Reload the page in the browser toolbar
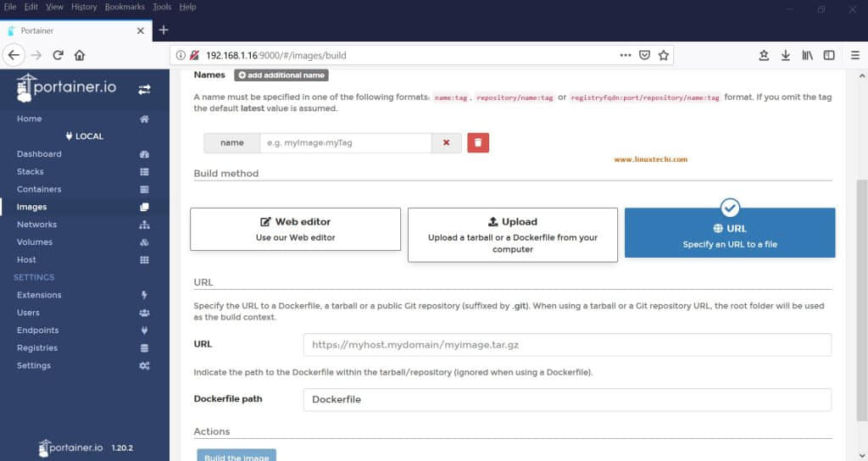 tap(58, 55)
